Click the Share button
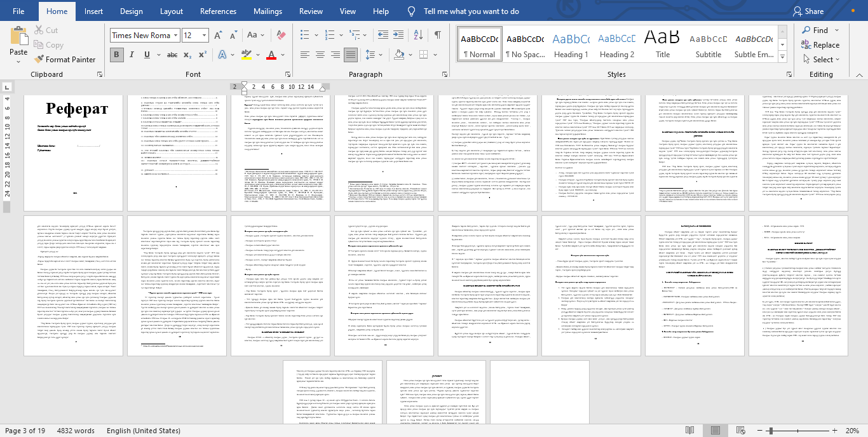The width and height of the screenshot is (868, 437). pos(808,11)
